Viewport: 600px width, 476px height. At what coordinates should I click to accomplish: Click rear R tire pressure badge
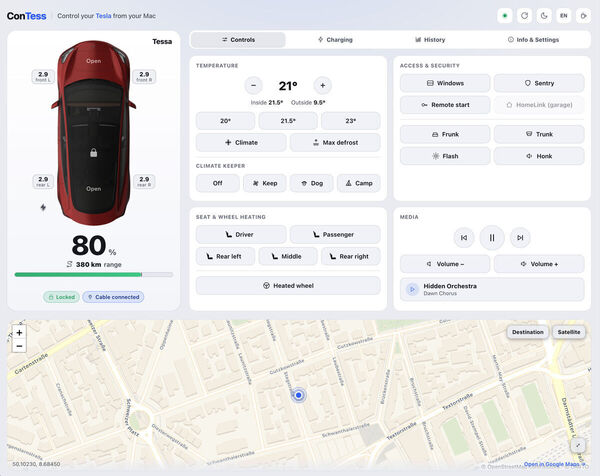[144, 181]
